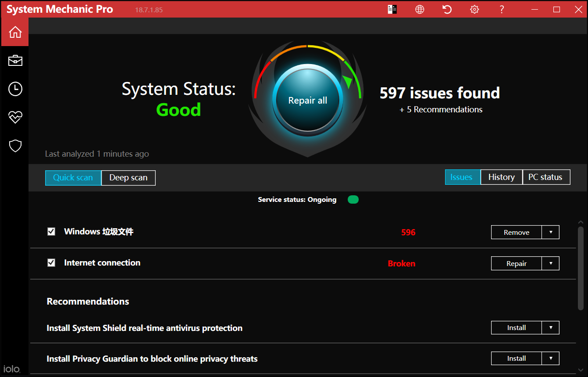Viewport: 588px width, 377px height.
Task: Open the shield Security sidebar icon
Action: pos(15,146)
